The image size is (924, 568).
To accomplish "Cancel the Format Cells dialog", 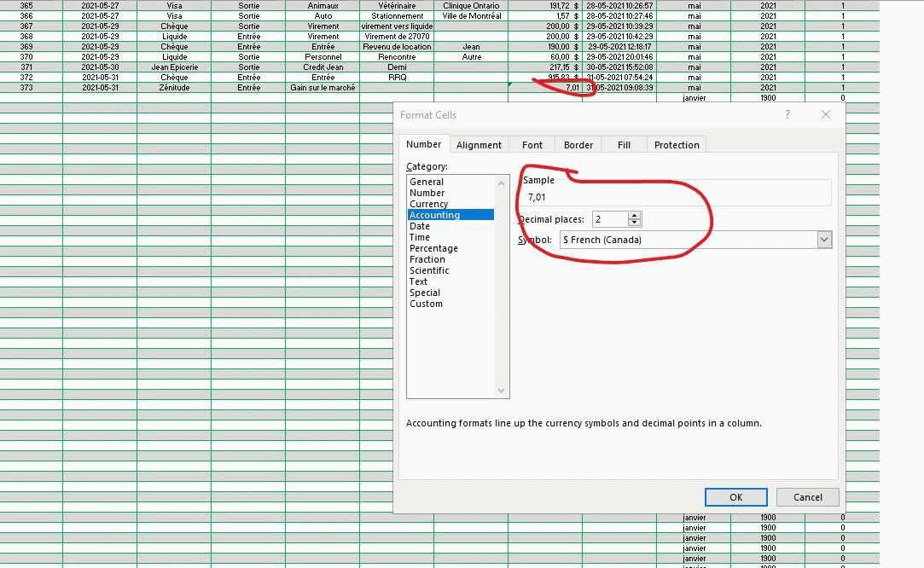I will pos(807,497).
